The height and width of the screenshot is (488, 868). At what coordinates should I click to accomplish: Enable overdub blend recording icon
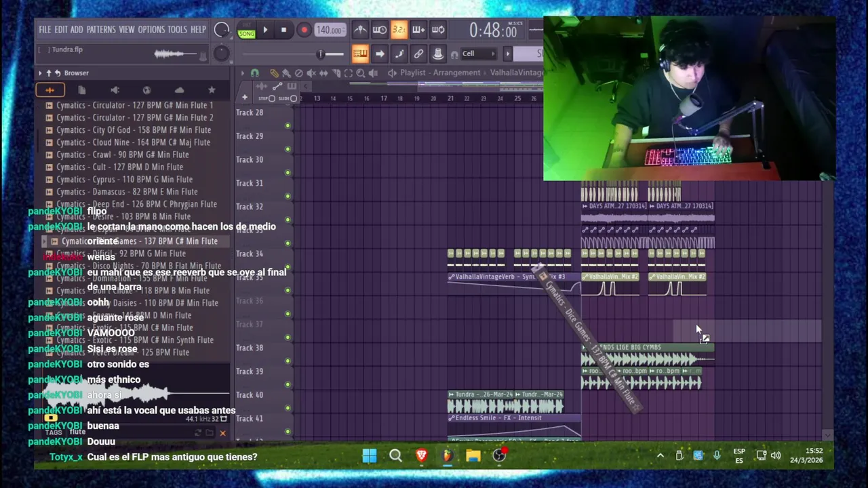click(418, 30)
